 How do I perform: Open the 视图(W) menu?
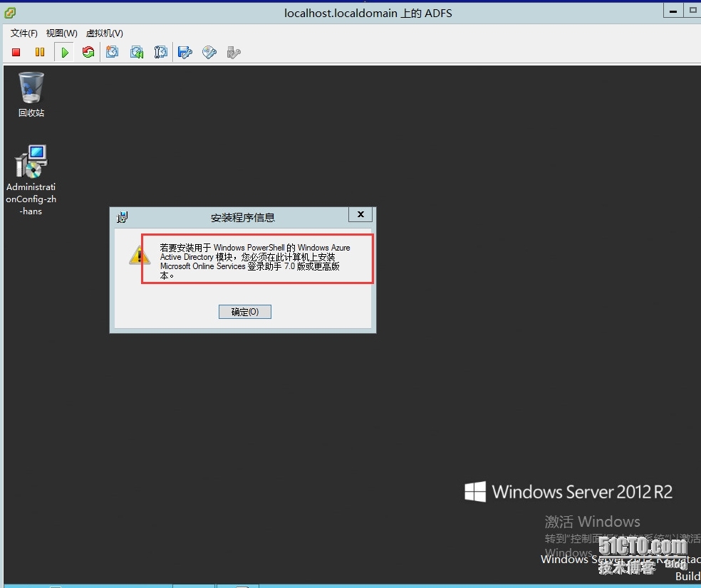(x=62, y=33)
